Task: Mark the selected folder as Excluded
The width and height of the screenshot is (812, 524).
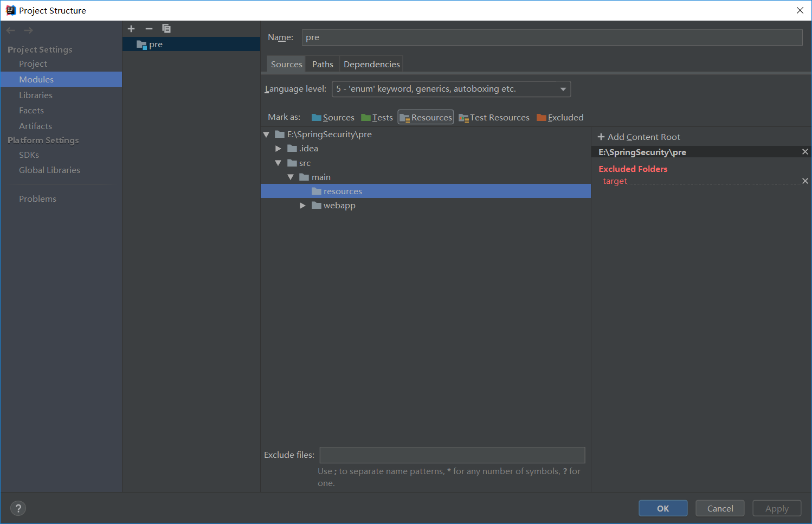Action: (x=559, y=117)
